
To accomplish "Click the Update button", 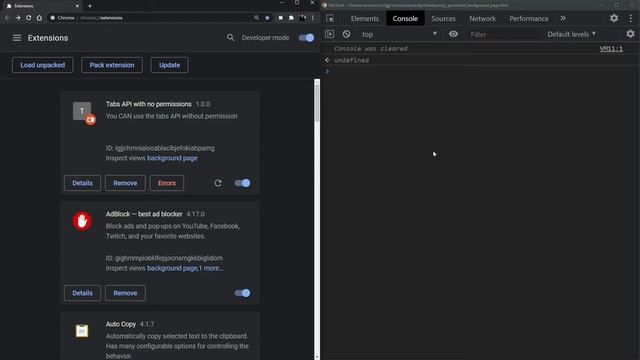I will [x=169, y=65].
